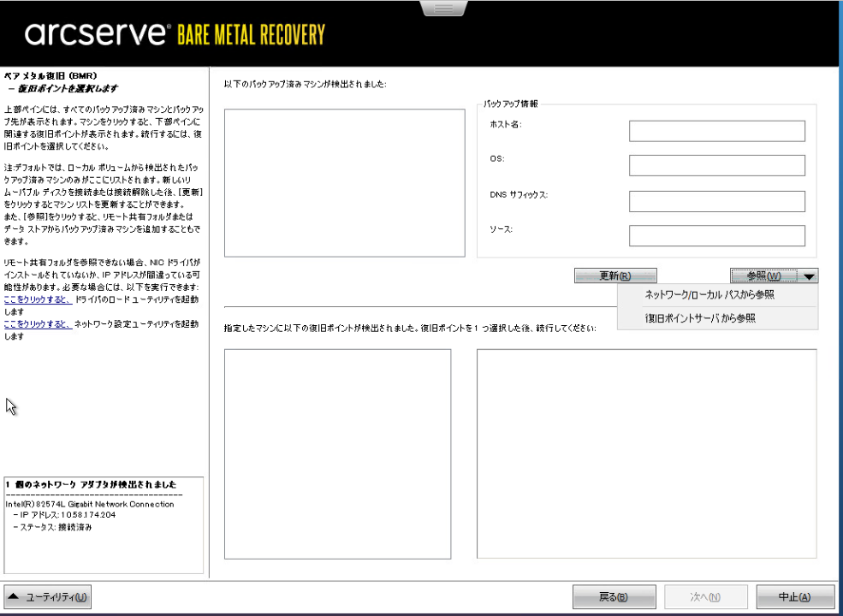Click the ホスト名 input field
Viewport: 843px width, 616px height.
(x=716, y=131)
